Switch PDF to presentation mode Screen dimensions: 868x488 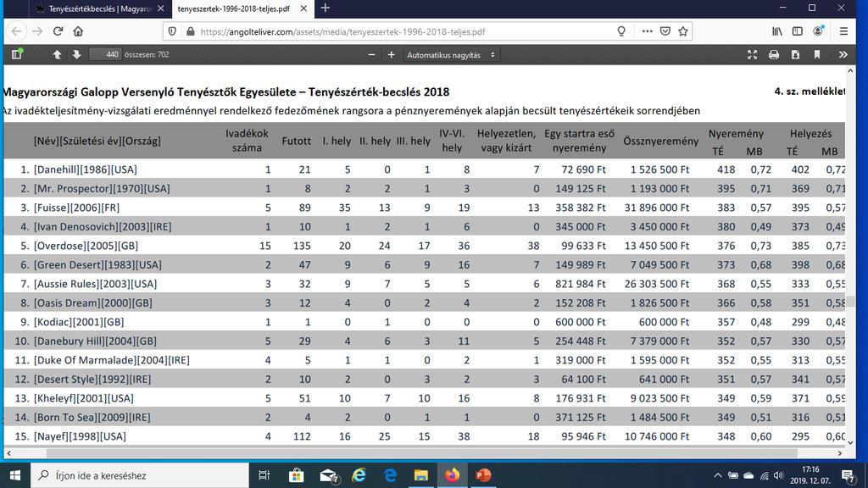pyautogui.click(x=753, y=54)
